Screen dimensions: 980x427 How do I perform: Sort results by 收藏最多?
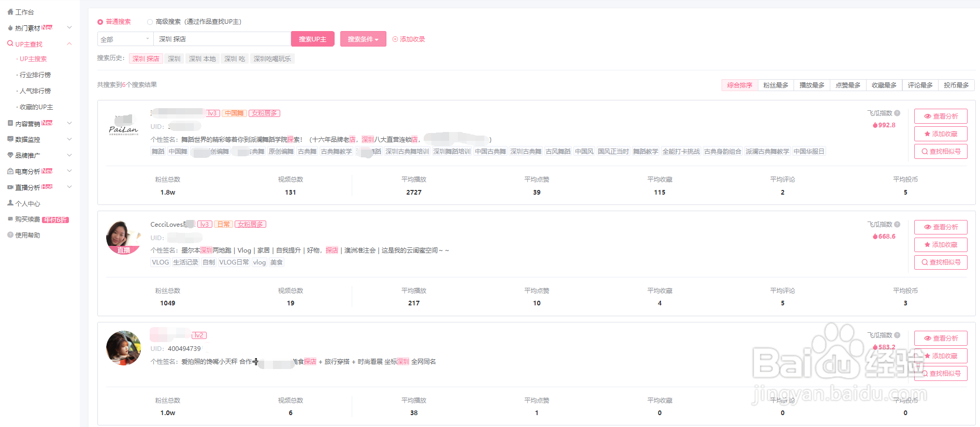point(884,85)
